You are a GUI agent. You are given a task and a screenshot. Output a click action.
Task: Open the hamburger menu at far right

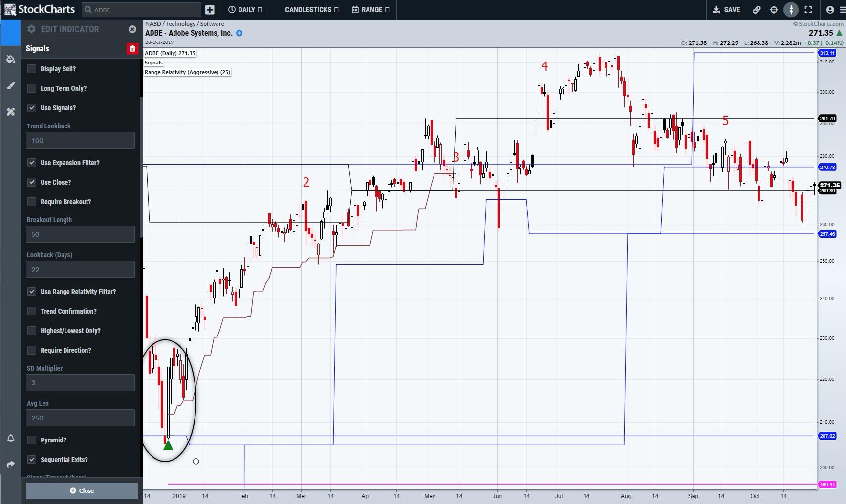(x=843, y=10)
